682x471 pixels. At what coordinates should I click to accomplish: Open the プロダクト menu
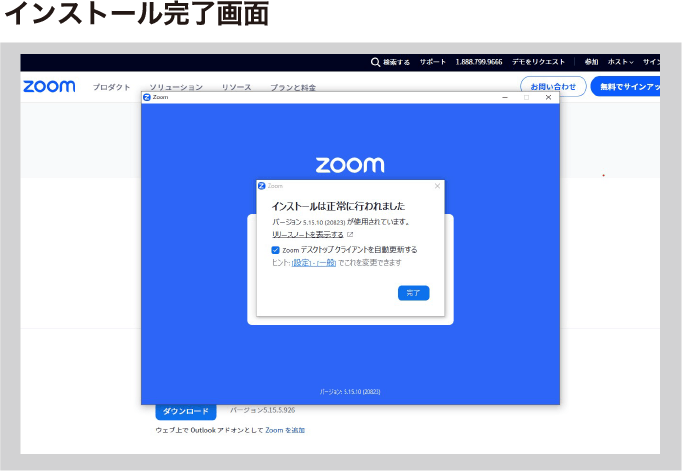pos(112,88)
